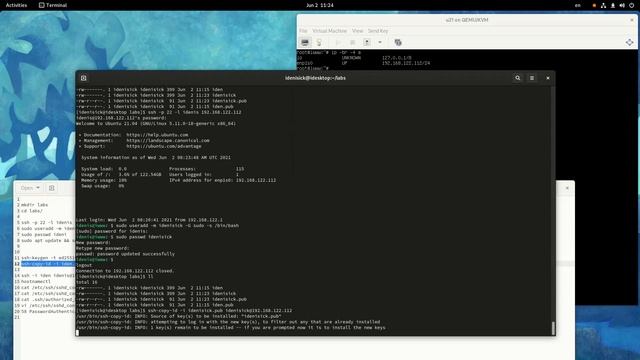640x360 pixels.
Task: Click line 'mkdir labs' in text editor
Action: pyautogui.click(x=34, y=205)
